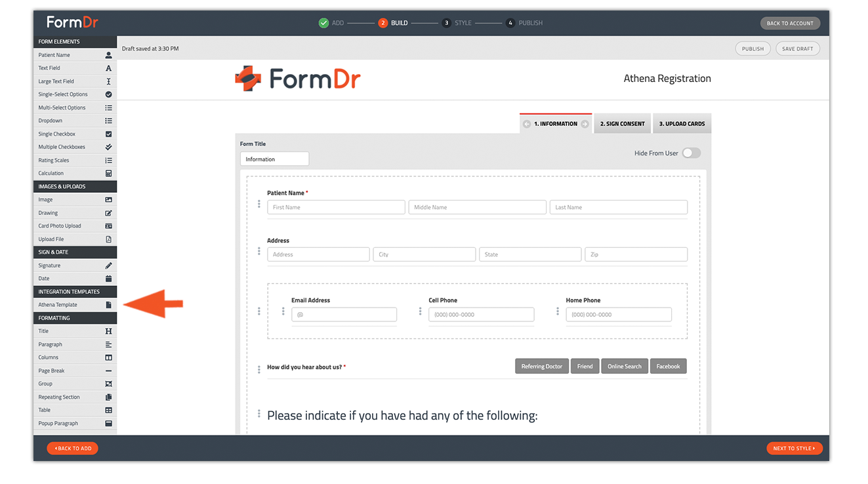Screen dimensions: 868x484
Task: Click the FormDr logo in top bar
Action: click(72, 22)
